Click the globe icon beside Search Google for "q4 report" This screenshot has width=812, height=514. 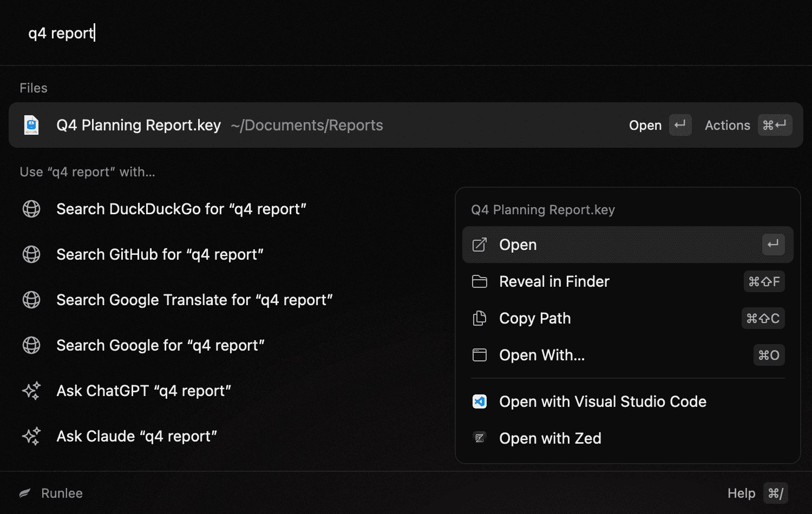click(31, 345)
